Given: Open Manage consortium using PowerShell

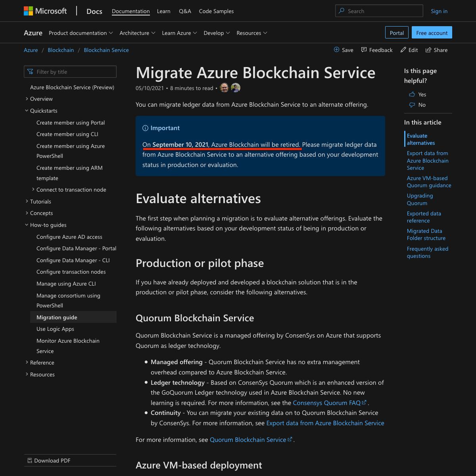Looking at the screenshot, I should click(x=68, y=301).
